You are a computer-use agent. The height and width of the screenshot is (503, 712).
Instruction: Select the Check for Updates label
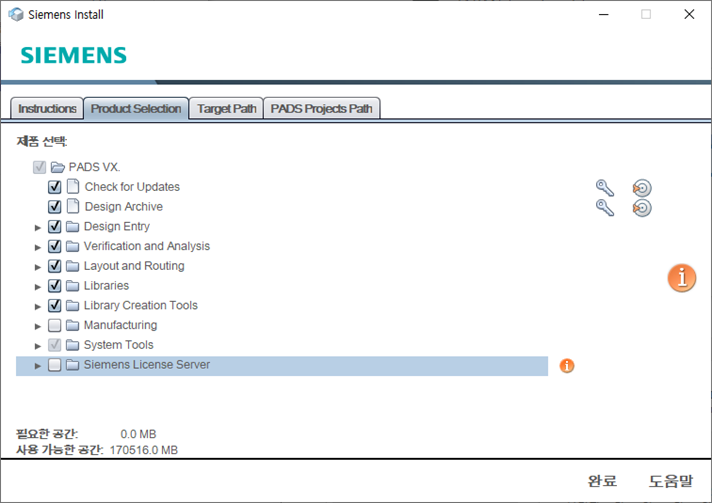[x=132, y=187]
